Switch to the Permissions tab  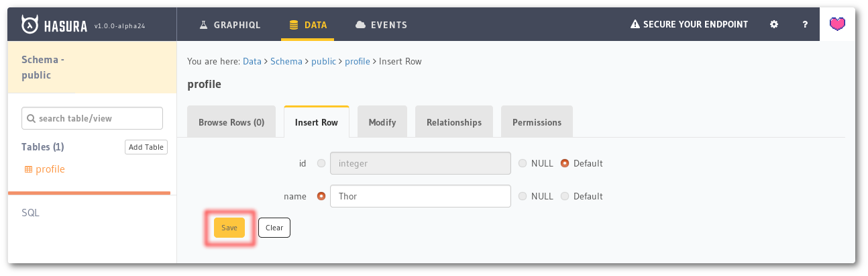[537, 123]
